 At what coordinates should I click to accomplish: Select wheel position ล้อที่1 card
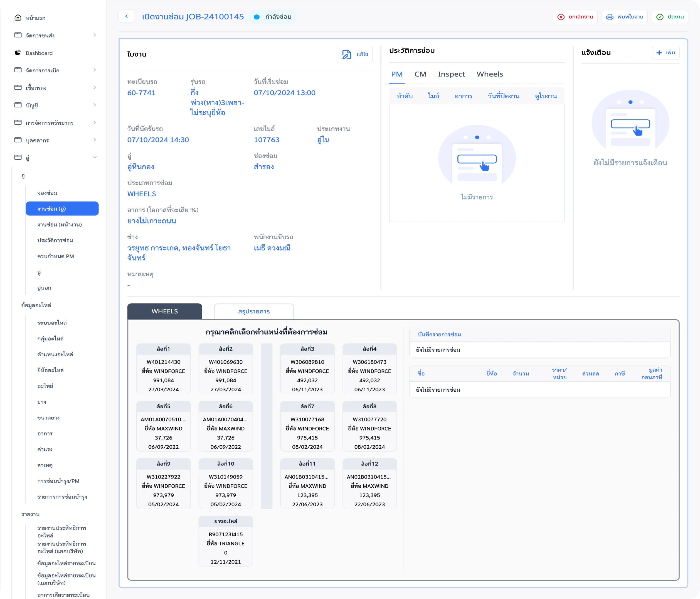tap(164, 369)
